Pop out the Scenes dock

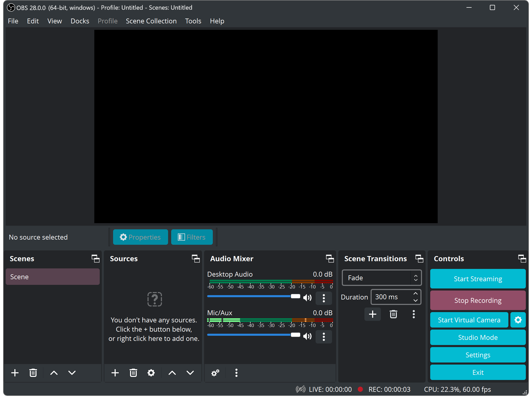pos(95,259)
